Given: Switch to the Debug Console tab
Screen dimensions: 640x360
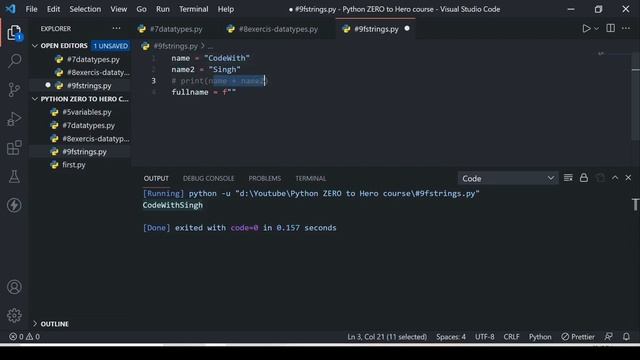Looking at the screenshot, I should tap(209, 178).
